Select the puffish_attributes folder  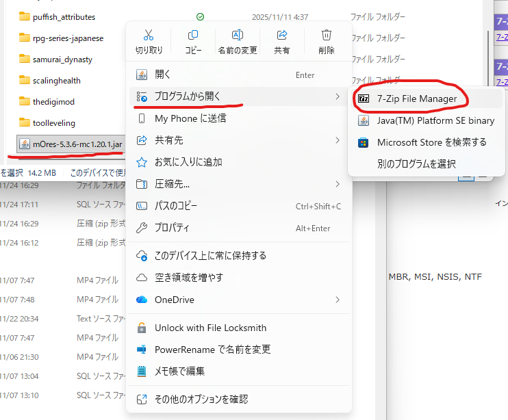tap(64, 16)
